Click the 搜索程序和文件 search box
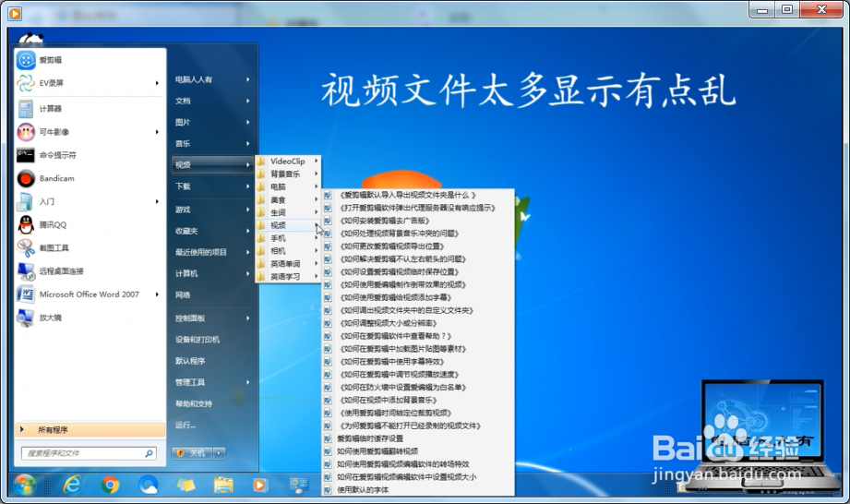The width and height of the screenshot is (850, 504). (x=89, y=453)
